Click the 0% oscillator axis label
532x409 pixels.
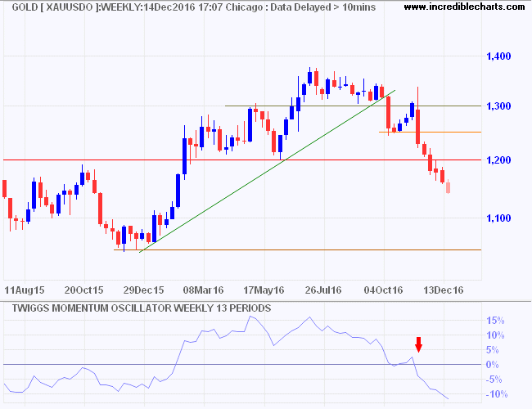492,365
